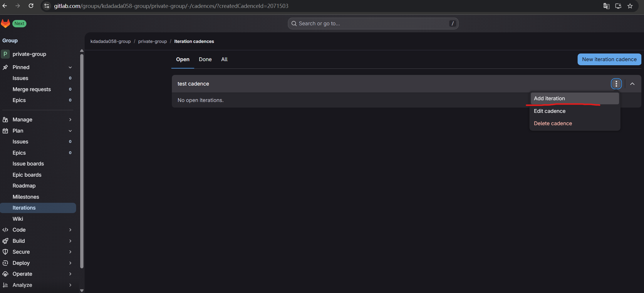The height and width of the screenshot is (293, 644).
Task: Click the New iteration cadence button
Action: tap(609, 59)
